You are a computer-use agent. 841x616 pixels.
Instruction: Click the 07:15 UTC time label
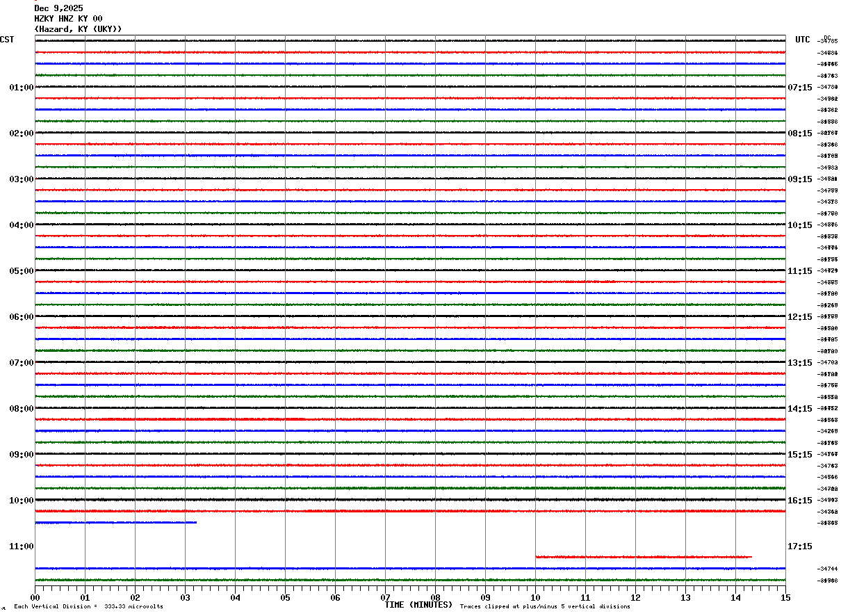click(x=800, y=88)
